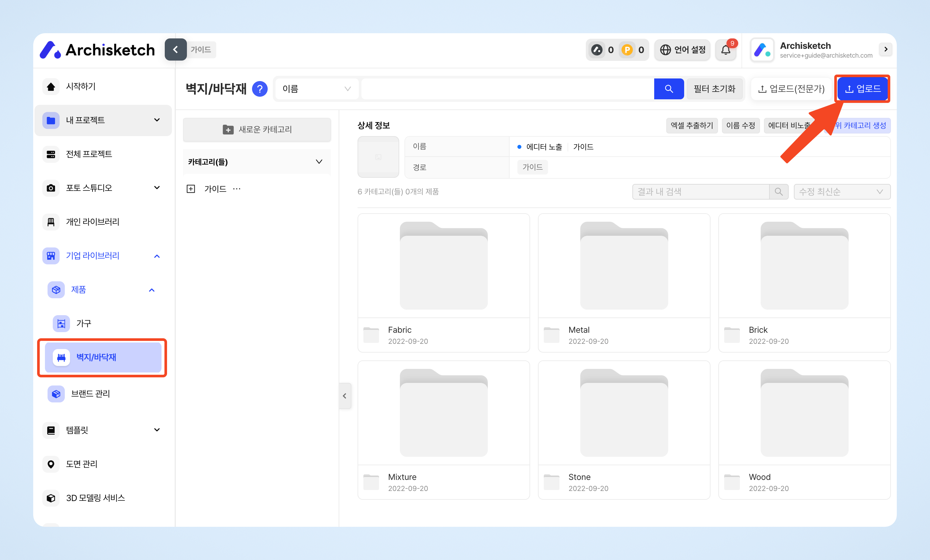Click the 이름 수정 button

740,125
